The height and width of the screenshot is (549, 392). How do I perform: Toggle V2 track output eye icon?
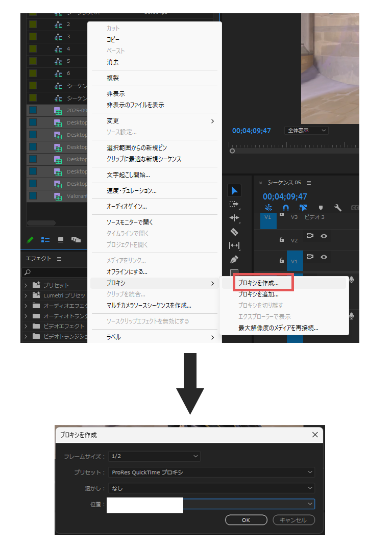(324, 236)
